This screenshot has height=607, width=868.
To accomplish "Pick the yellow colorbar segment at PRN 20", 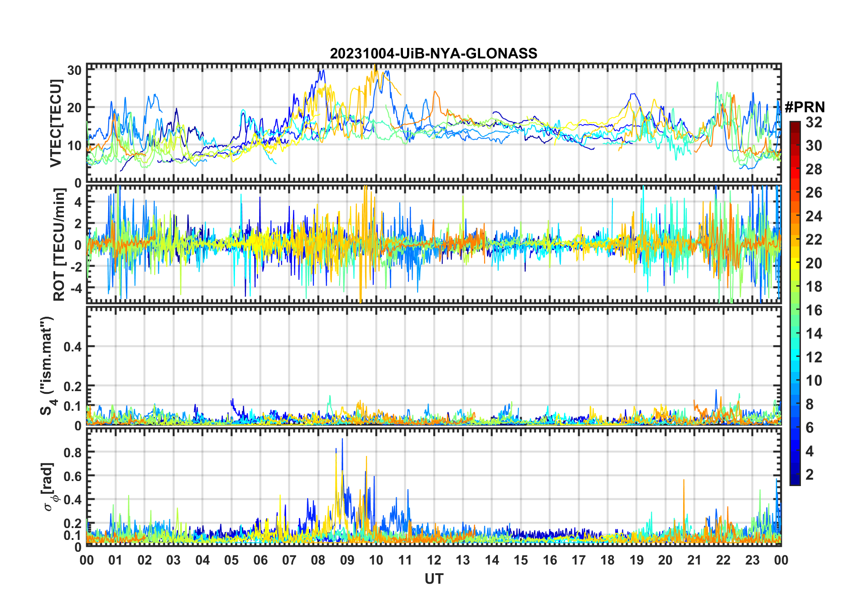I will [x=795, y=264].
